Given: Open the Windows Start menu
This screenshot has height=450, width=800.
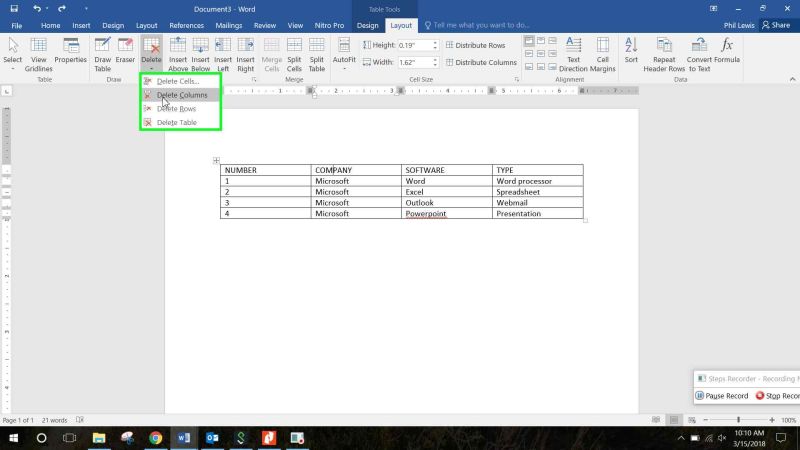Looking at the screenshot, I should coord(14,438).
